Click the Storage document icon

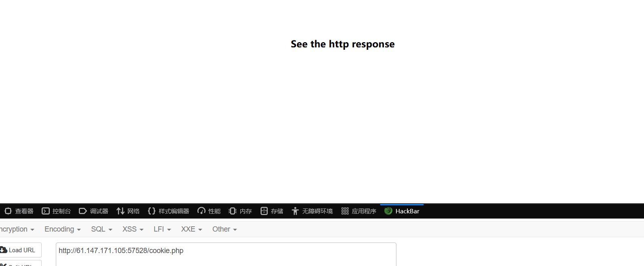point(264,211)
